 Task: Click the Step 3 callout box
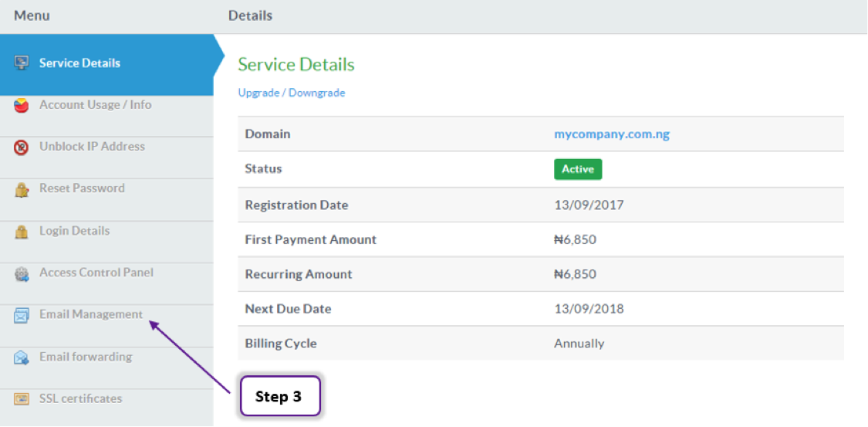pos(280,397)
